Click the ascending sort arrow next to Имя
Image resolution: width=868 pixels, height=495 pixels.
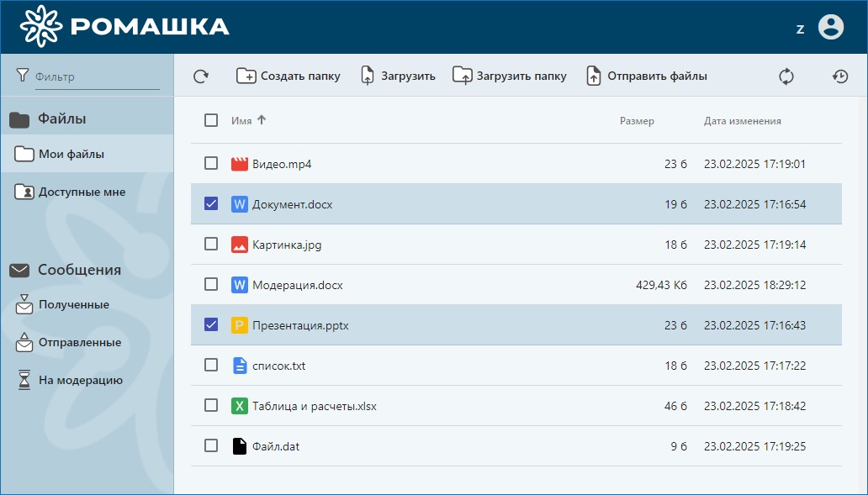(x=262, y=119)
